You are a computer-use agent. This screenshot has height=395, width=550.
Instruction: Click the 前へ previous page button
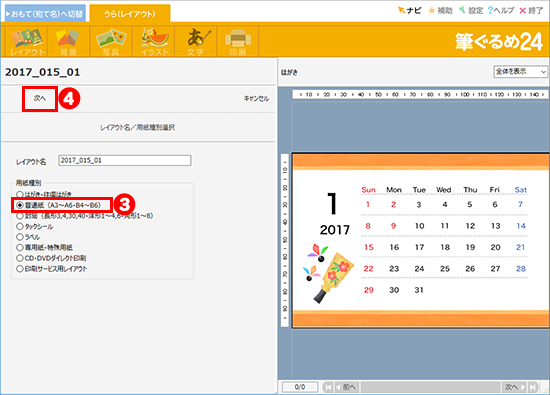[346, 387]
